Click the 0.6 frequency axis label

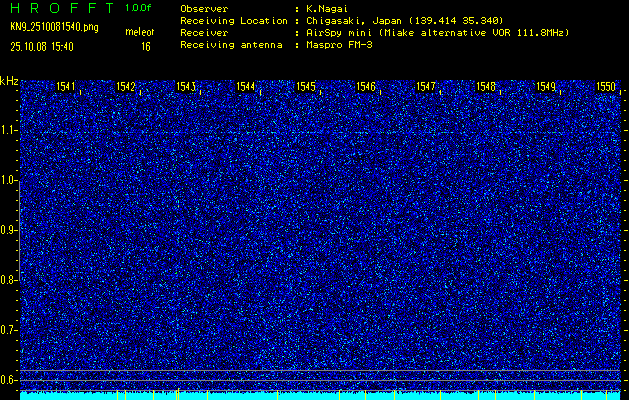point(9,379)
